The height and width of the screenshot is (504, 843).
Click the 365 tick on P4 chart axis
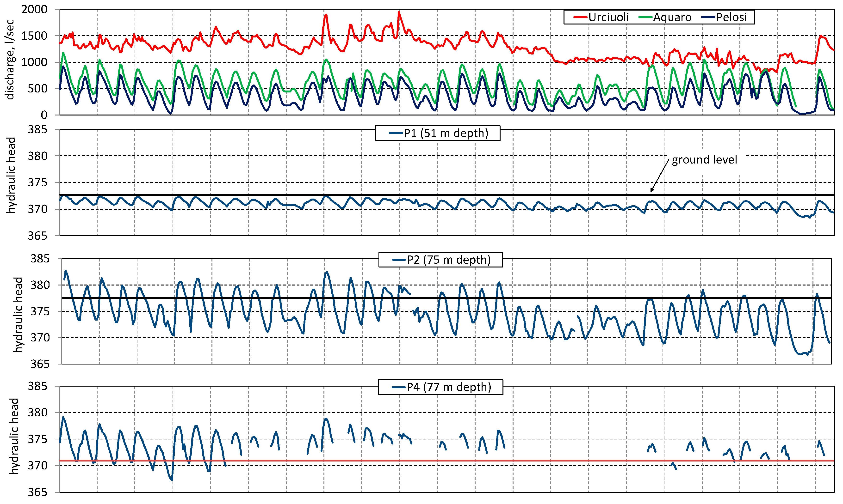point(37,492)
